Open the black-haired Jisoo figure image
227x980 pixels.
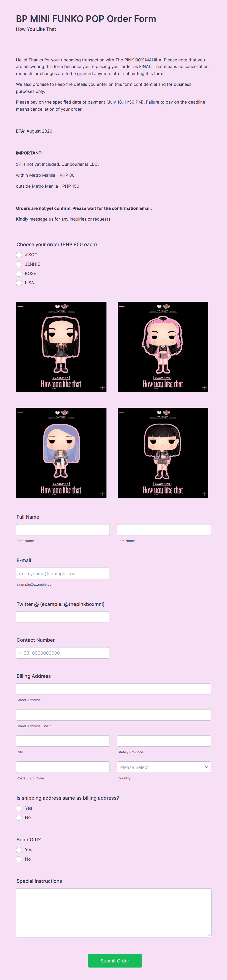(61, 347)
